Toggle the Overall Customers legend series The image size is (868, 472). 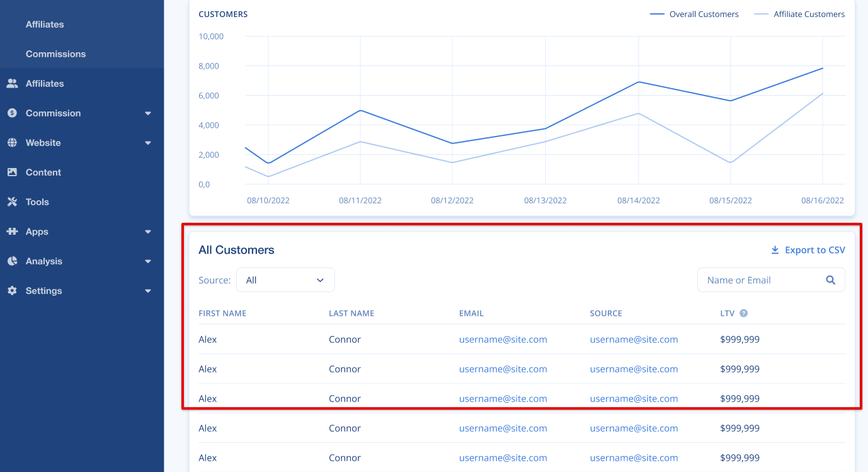pos(694,14)
